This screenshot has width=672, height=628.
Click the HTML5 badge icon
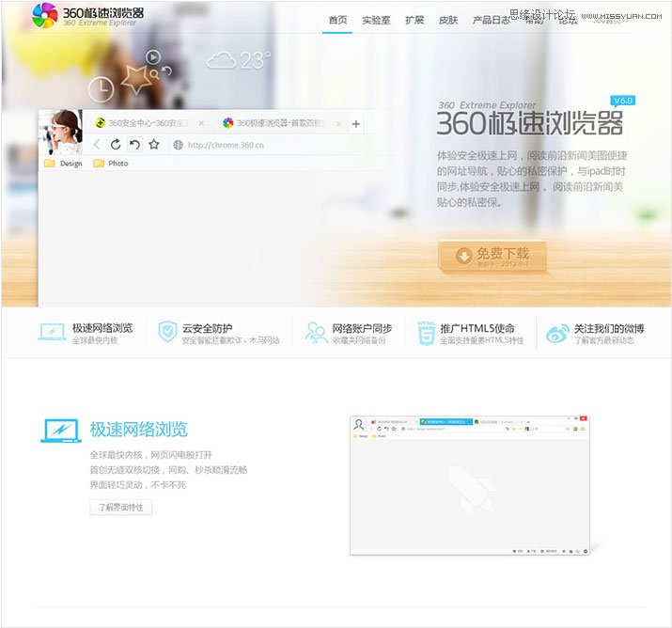(x=426, y=333)
